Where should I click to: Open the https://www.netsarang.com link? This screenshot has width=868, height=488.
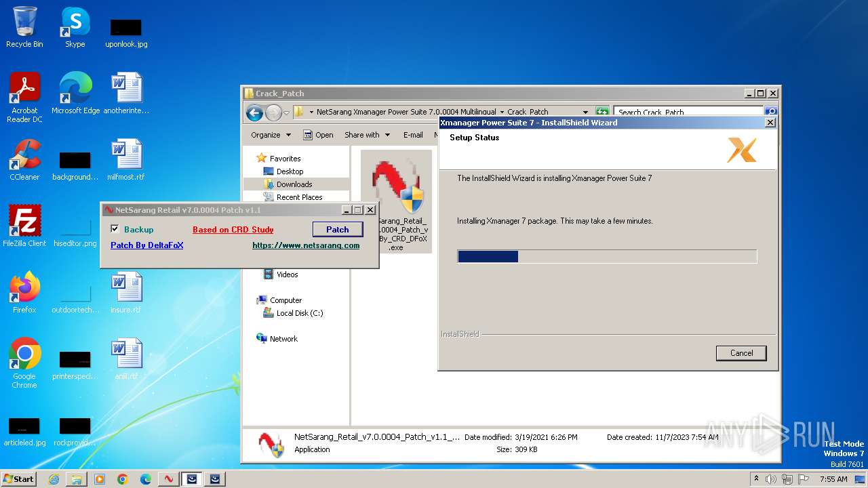[306, 245]
